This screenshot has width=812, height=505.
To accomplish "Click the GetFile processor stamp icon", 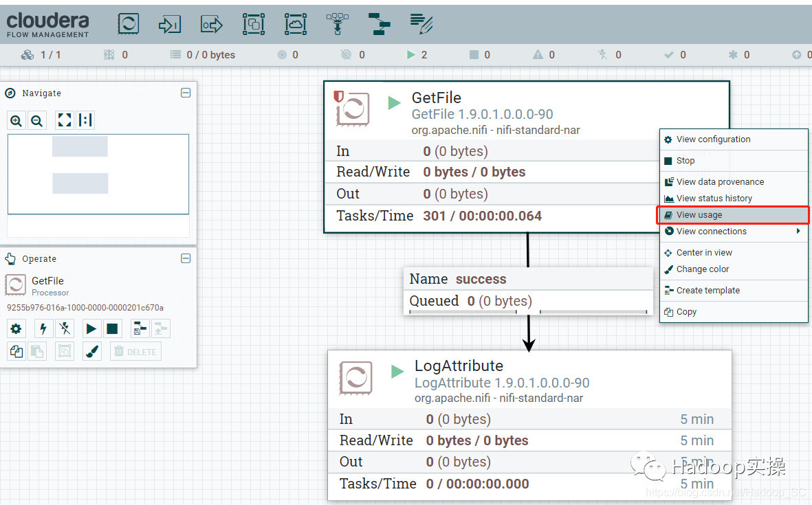I will [x=352, y=109].
